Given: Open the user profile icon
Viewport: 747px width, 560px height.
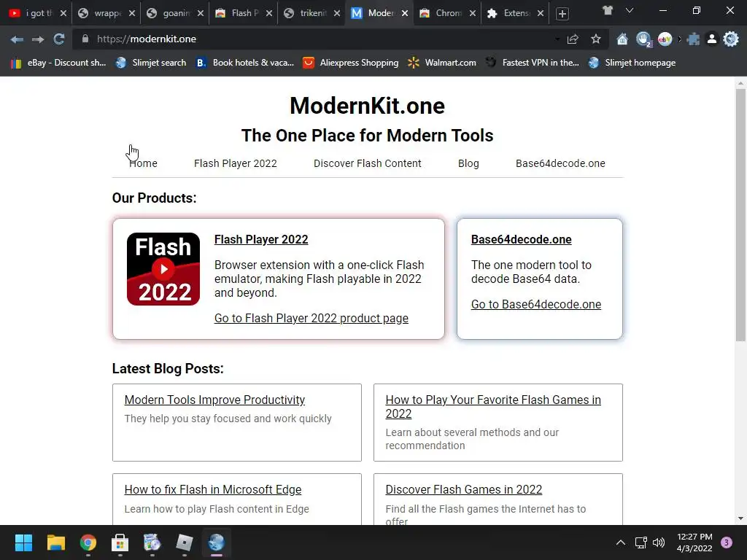Looking at the screenshot, I should pyautogui.click(x=712, y=39).
